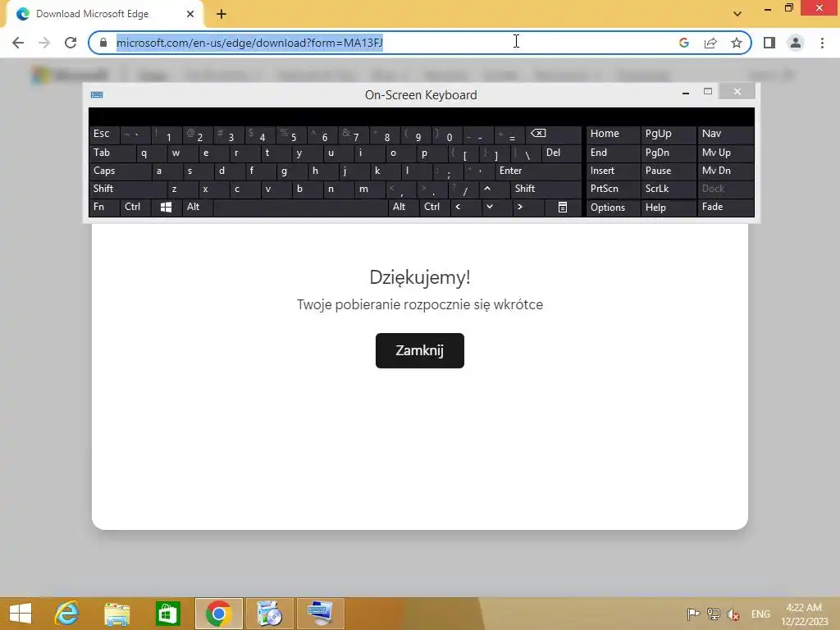Click the site lock icon in address bar
The width and height of the screenshot is (840, 630).
coord(103,43)
